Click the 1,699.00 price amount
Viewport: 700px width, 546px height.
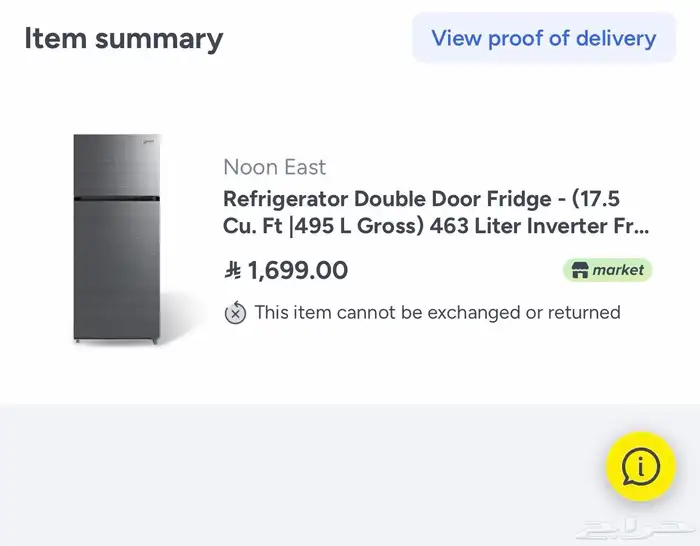coord(298,270)
